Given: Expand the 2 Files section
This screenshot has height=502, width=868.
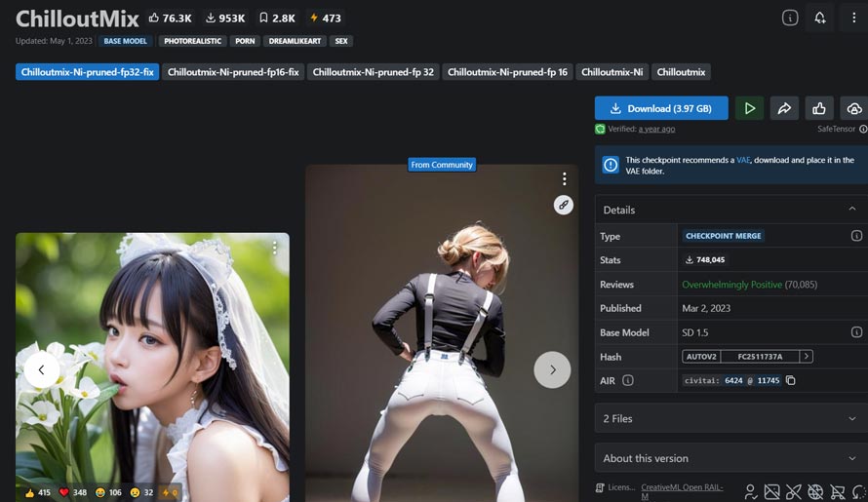Looking at the screenshot, I should click(x=730, y=418).
